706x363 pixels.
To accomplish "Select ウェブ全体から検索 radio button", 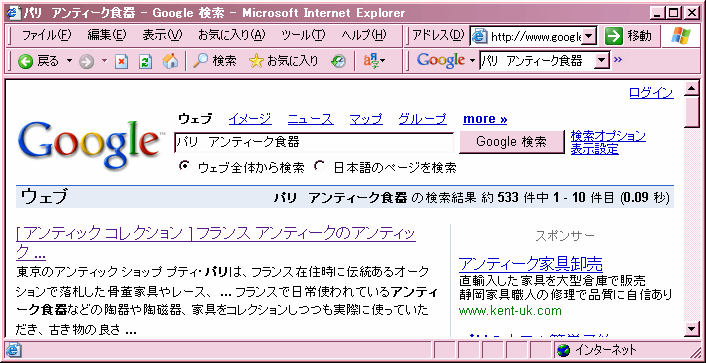I will (183, 166).
